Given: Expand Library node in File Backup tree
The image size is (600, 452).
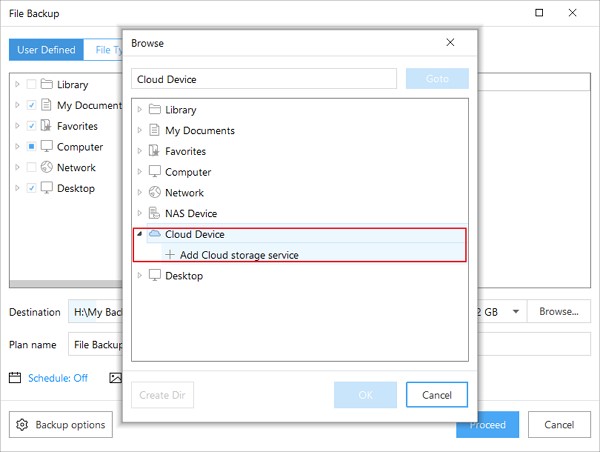Looking at the screenshot, I should [17, 84].
